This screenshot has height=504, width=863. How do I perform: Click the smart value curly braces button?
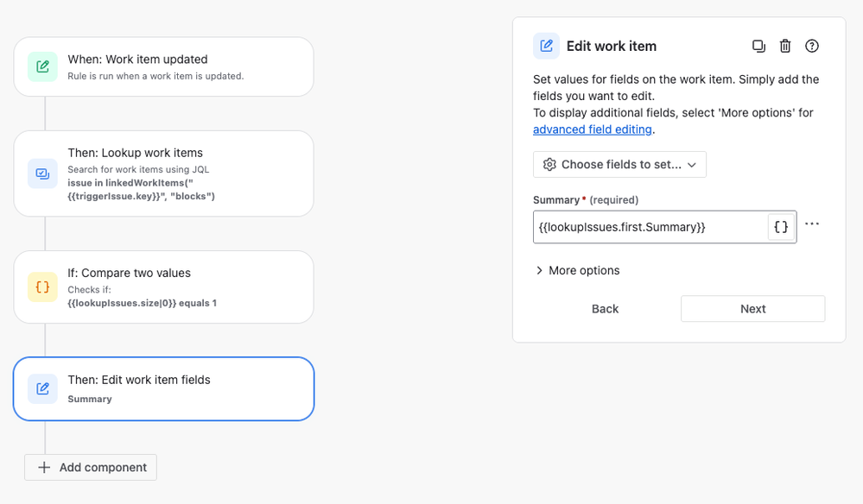[781, 227]
